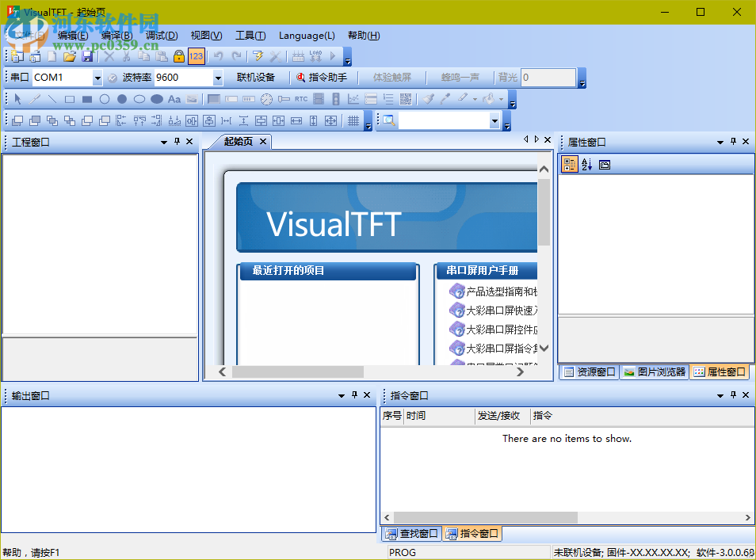This screenshot has width=756, height=560.
Task: Select the text tool Aa
Action: click(174, 98)
